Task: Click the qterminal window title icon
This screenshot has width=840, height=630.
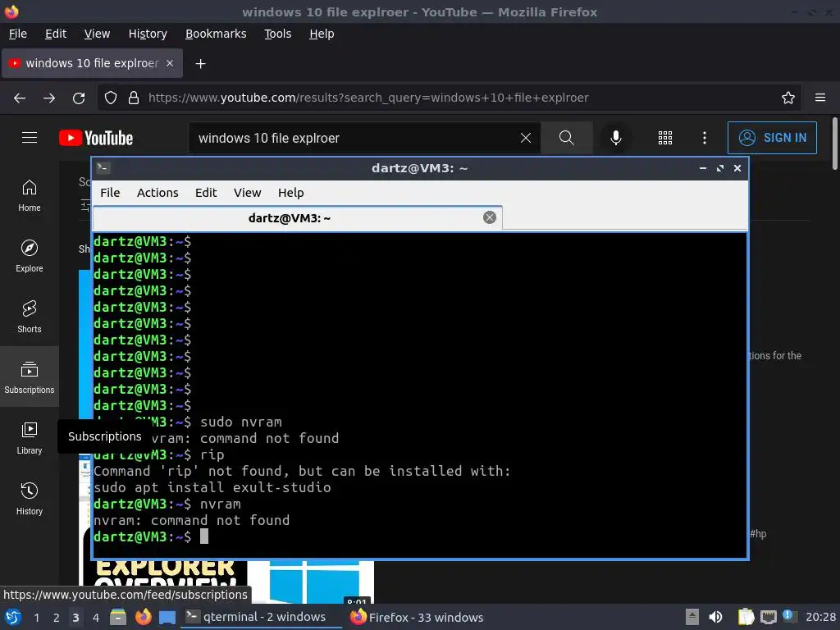Action: (103, 168)
